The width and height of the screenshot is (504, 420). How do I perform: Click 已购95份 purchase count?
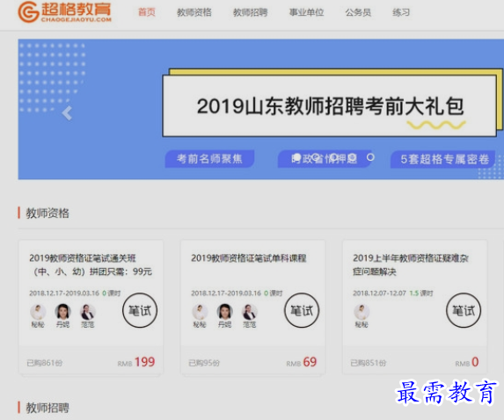click(x=204, y=363)
